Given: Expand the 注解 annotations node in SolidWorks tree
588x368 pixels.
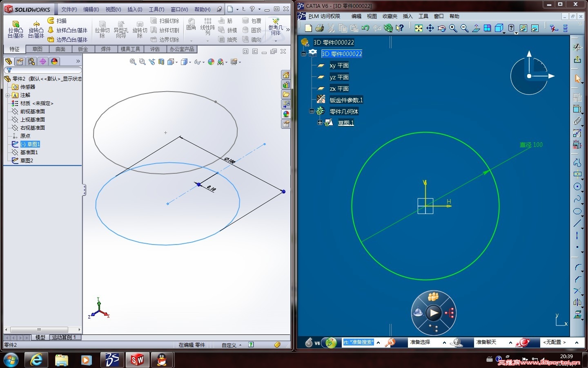Looking at the screenshot, I should click(x=7, y=95).
